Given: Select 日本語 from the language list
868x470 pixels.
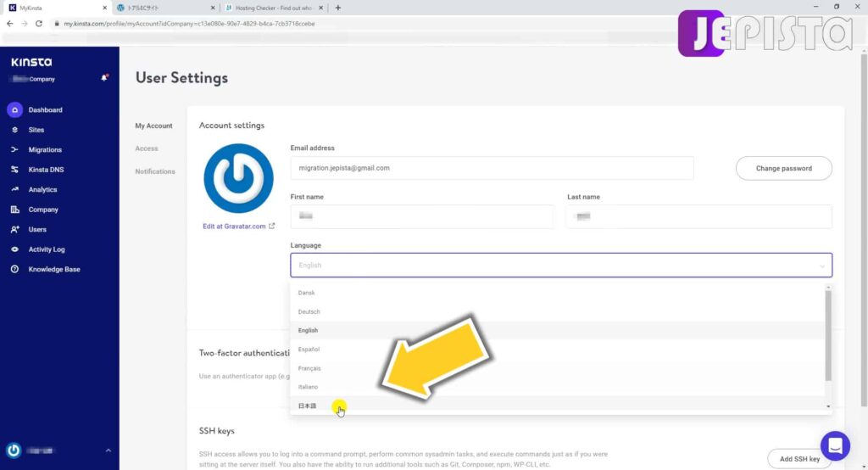Looking at the screenshot, I should click(x=557, y=406).
